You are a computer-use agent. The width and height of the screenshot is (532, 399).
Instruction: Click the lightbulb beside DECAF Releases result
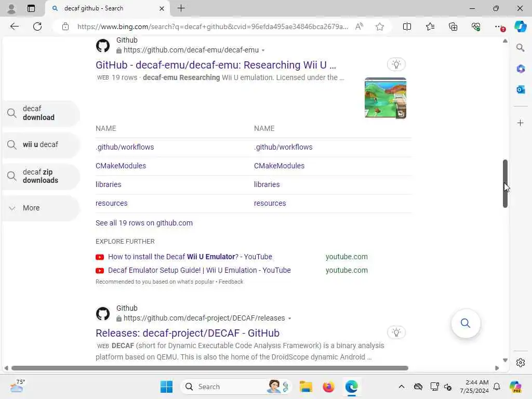click(x=396, y=332)
